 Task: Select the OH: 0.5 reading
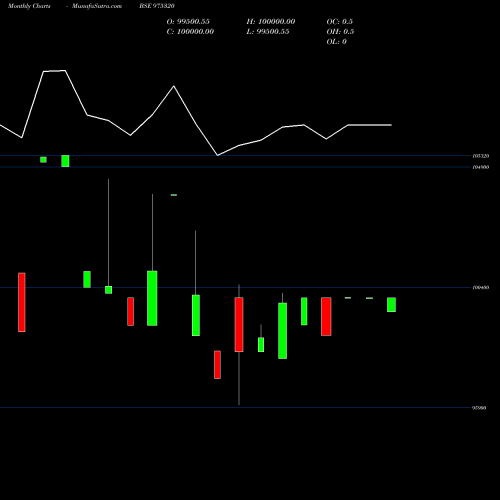tap(340, 31)
